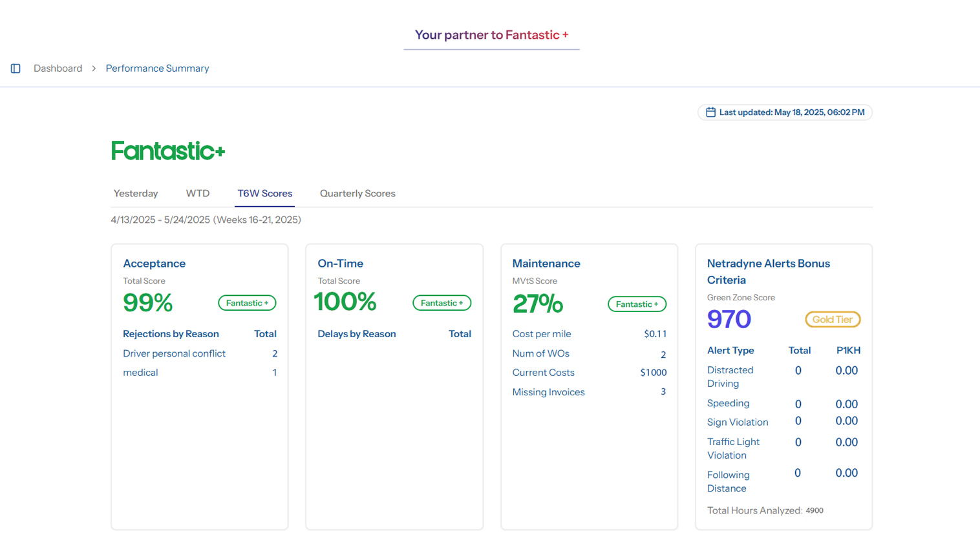The height and width of the screenshot is (551, 980).
Task: Switch to the Yesterday tab
Action: 136,194
